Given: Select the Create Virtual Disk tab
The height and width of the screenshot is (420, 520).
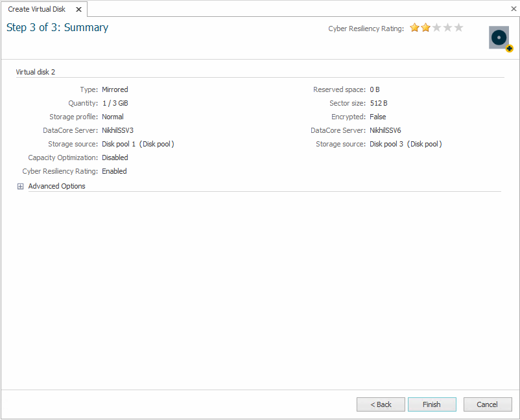Looking at the screenshot, I should coord(37,9).
